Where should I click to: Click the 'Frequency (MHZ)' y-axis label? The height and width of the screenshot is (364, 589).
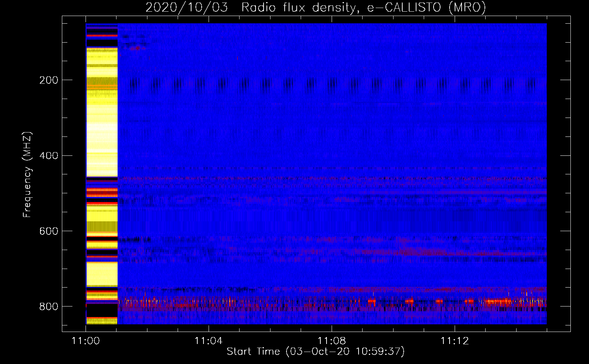point(27,175)
